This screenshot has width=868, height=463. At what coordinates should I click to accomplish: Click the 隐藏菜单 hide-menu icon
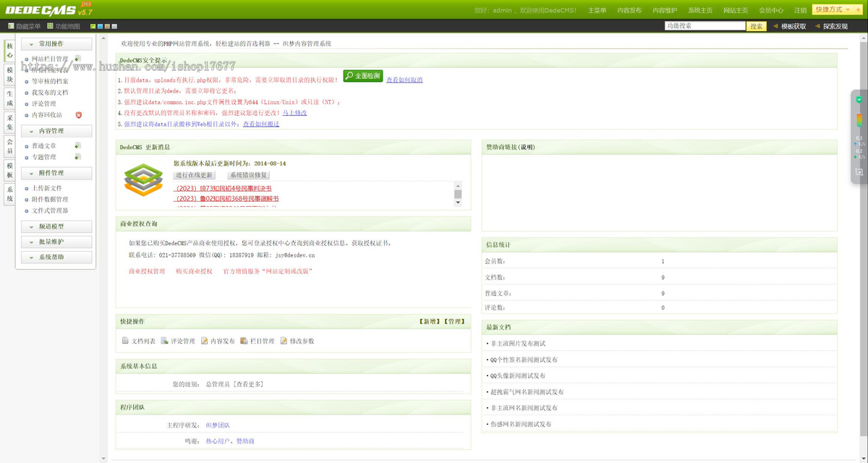[x=11, y=26]
